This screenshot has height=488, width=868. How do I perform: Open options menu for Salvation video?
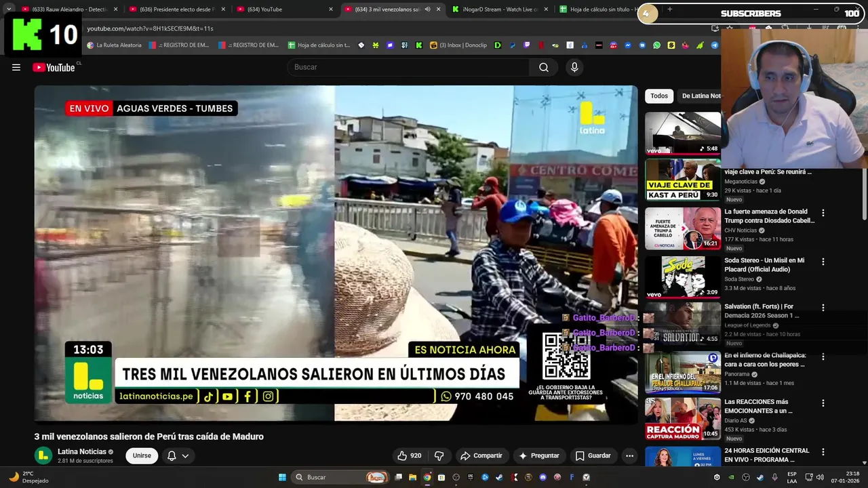[x=823, y=307]
